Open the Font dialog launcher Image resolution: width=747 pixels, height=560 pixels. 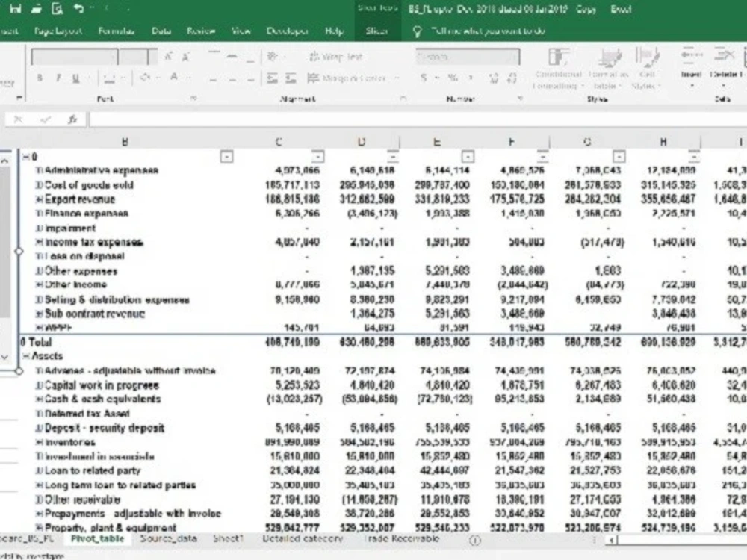(193, 99)
